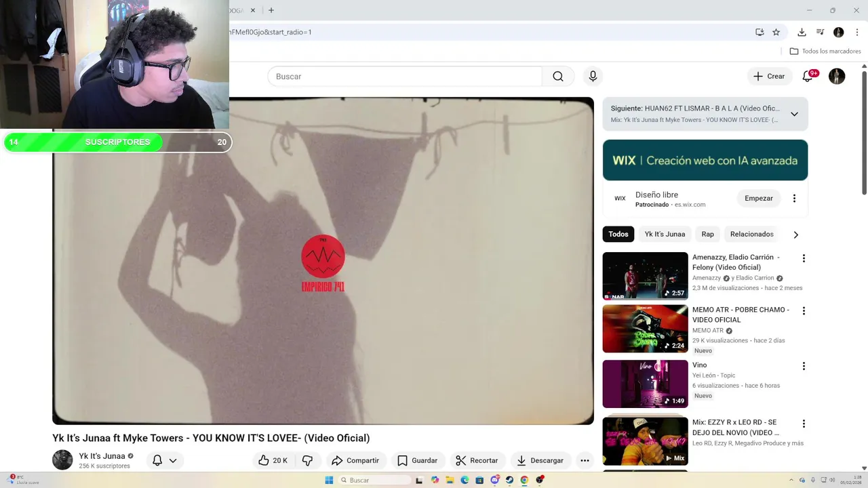Image resolution: width=868 pixels, height=488 pixels.
Task: Bookmark this page with the star icon
Action: tap(776, 32)
